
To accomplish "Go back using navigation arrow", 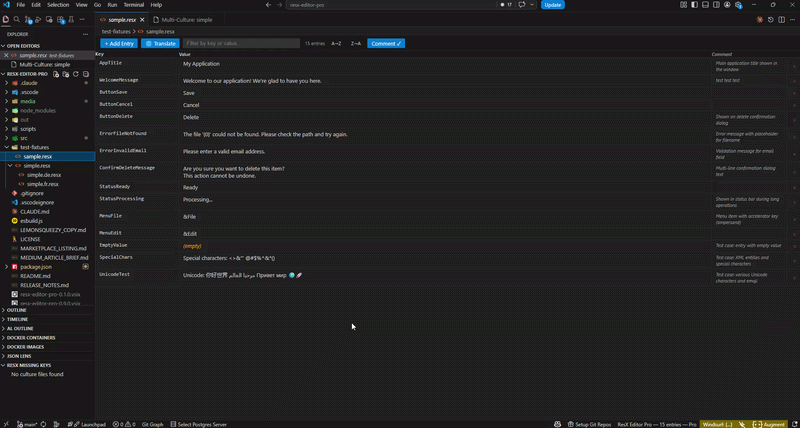I will pos(269,5).
